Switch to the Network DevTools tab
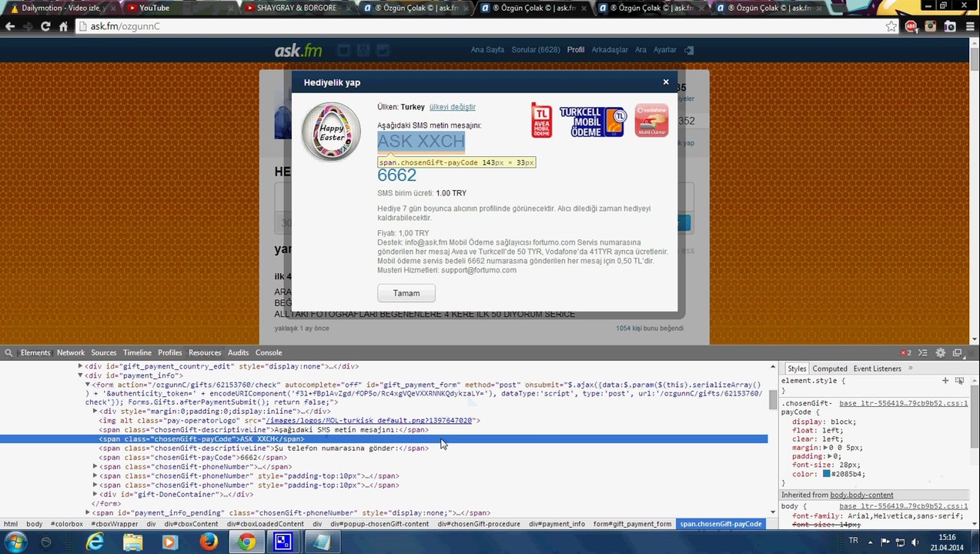980x554 pixels. point(71,352)
